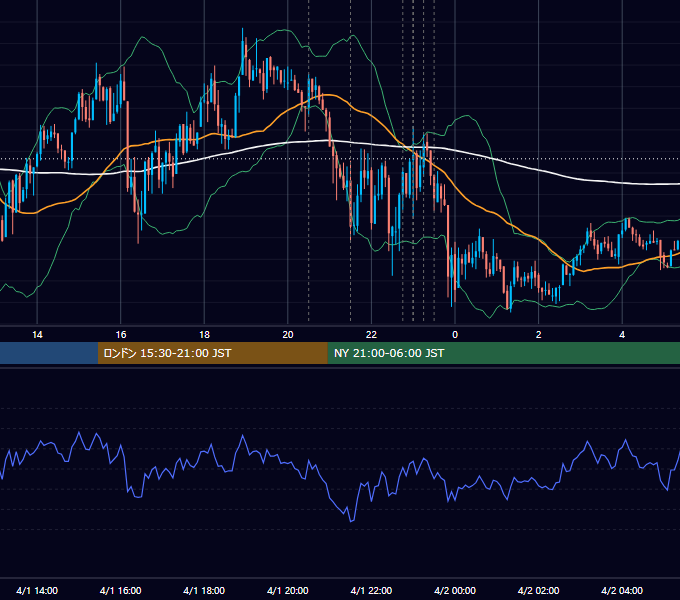The height and width of the screenshot is (600, 680).
Task: Click the 22 hour label on the axis
Action: (371, 335)
